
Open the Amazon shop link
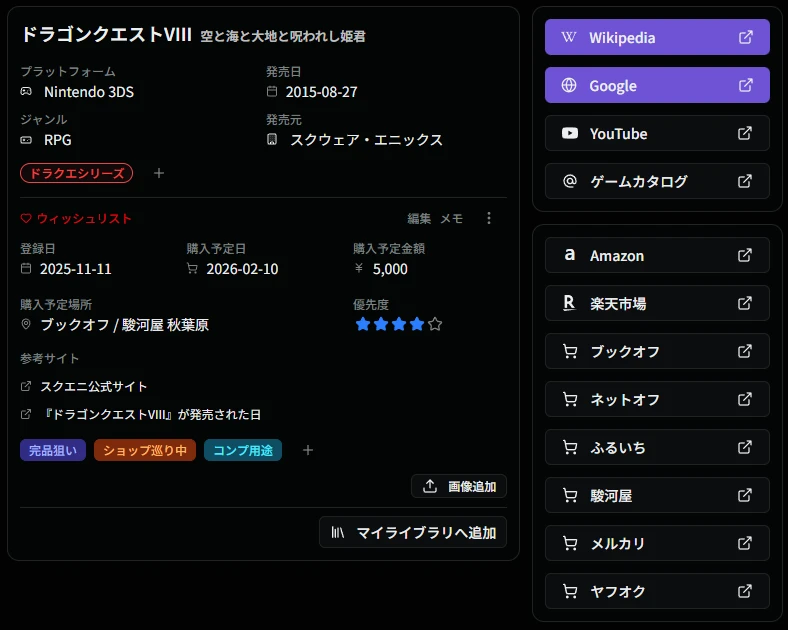[x=657, y=255]
